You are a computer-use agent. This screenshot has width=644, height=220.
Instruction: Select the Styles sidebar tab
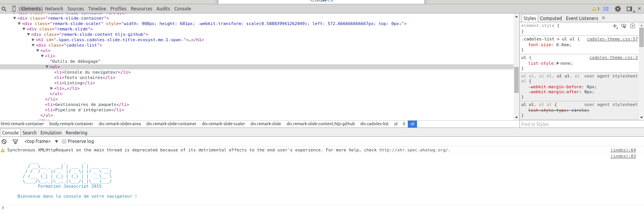(x=529, y=18)
